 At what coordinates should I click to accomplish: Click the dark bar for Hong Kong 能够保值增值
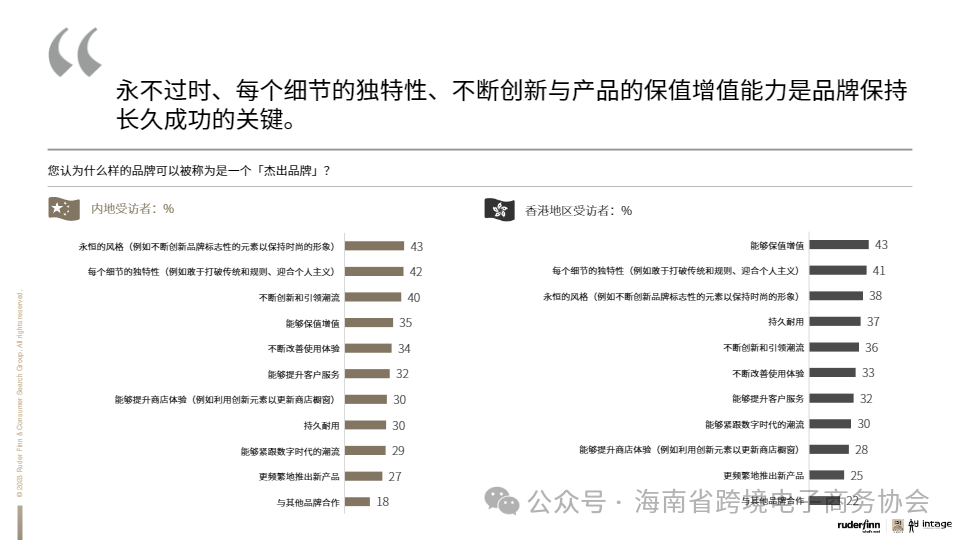839,245
